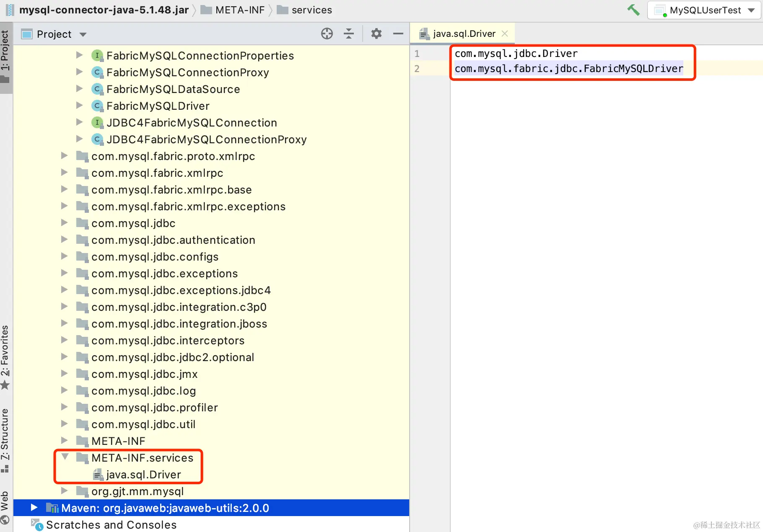Open the MySQLUserTest run configuration dropdown
763x532 pixels.
704,10
